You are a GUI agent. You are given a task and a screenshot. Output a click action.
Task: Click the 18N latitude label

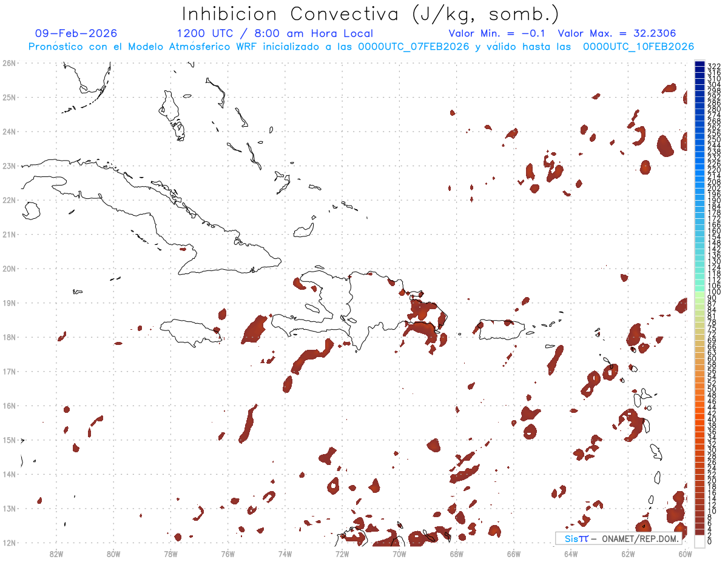tap(9, 337)
